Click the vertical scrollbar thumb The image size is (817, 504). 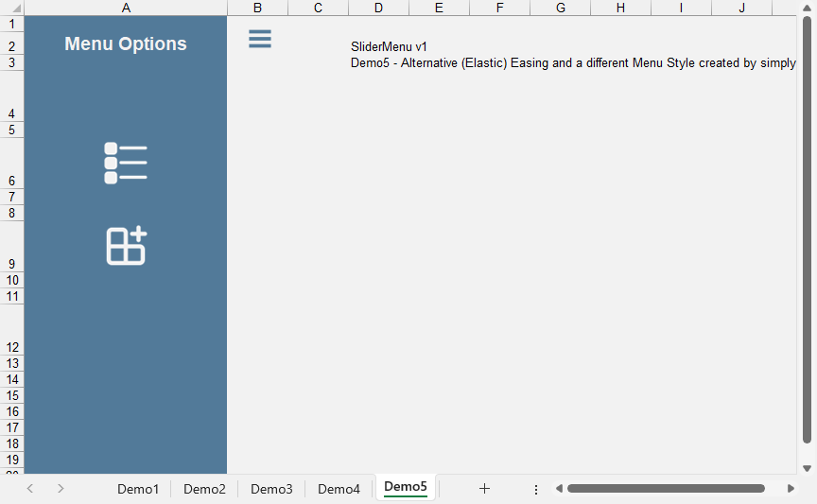[x=807, y=227]
